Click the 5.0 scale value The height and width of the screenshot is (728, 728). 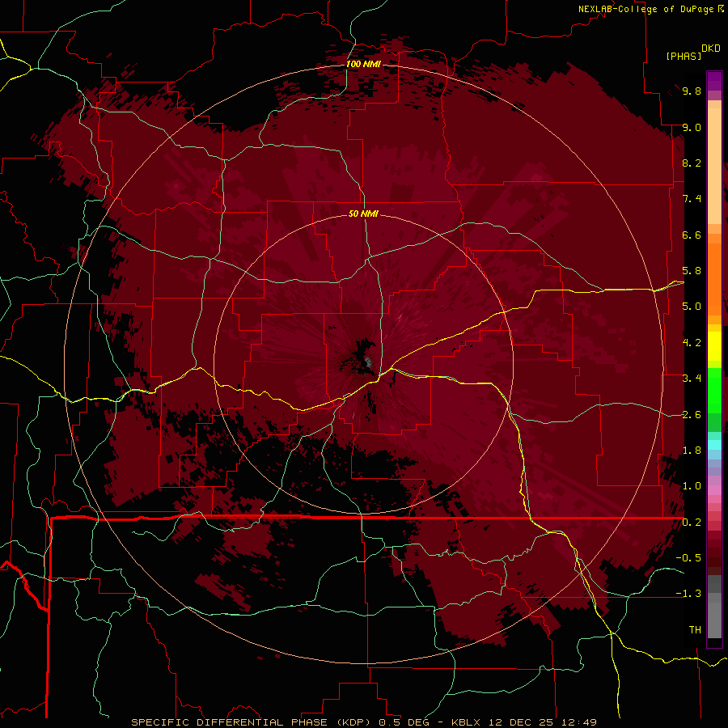pos(692,307)
